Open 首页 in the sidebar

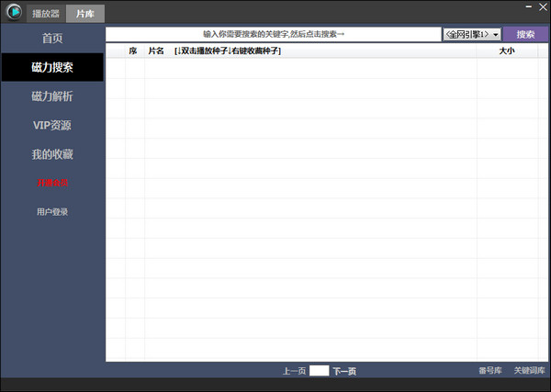[x=52, y=39]
